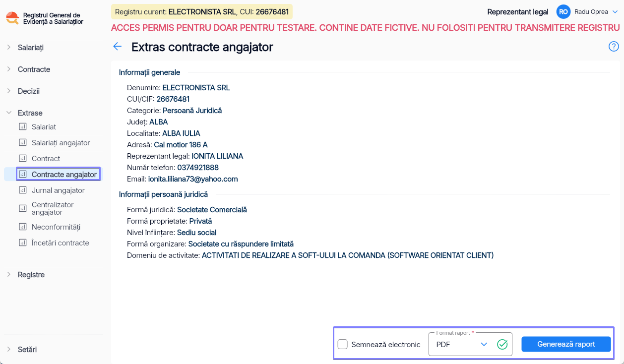624x364 pixels.
Task: Click the Denumire value ELECTRONISTA SRL
Action: click(x=196, y=88)
